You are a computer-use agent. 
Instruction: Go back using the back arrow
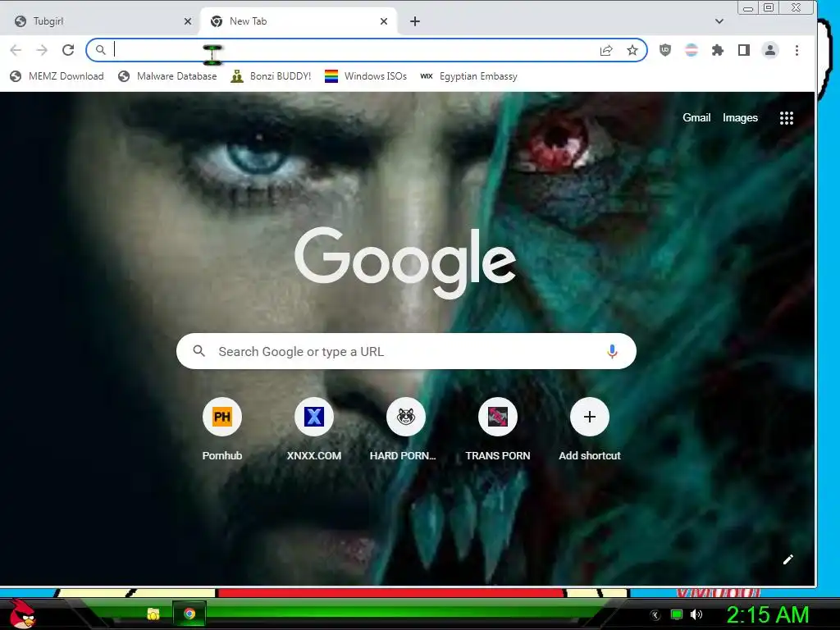[x=16, y=50]
